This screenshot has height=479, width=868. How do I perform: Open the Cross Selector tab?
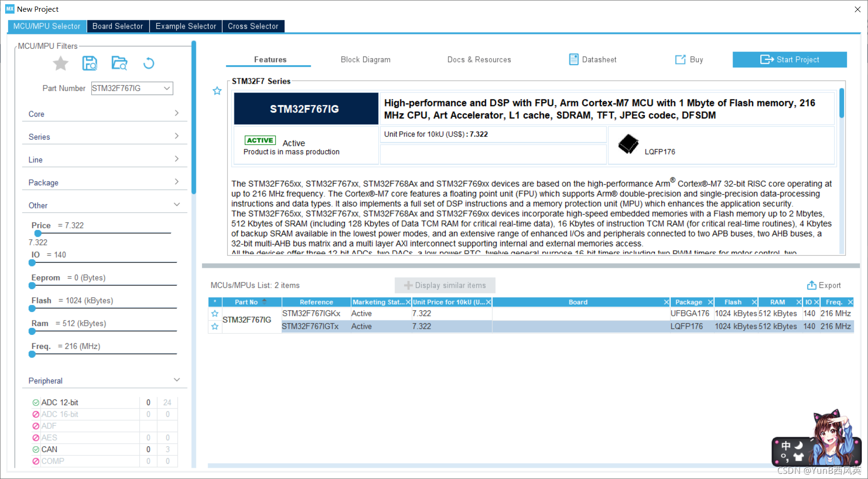point(253,26)
